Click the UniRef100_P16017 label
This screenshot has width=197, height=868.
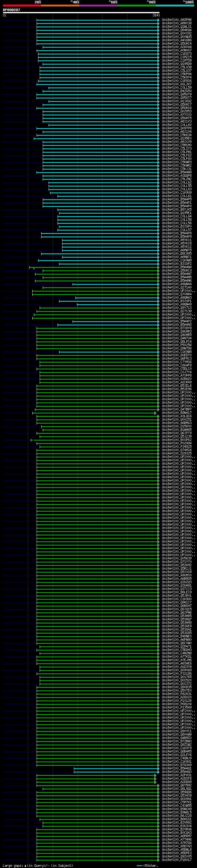[x=177, y=860]
